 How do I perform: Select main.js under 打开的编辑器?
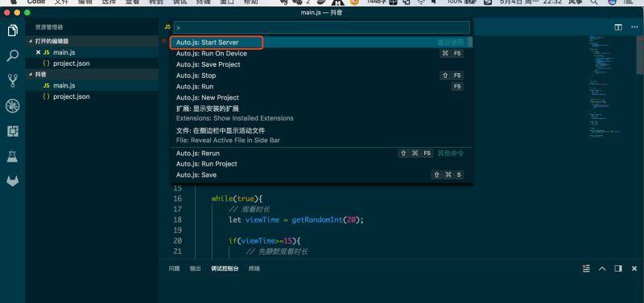click(x=92, y=52)
